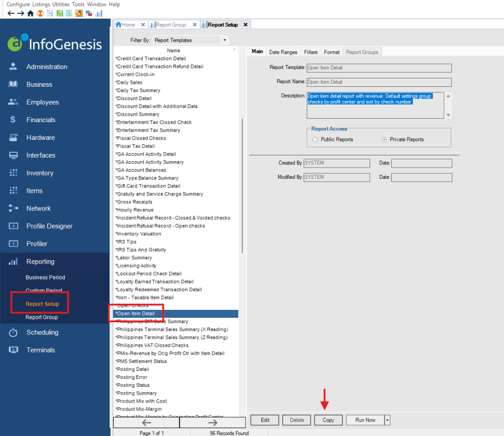Open the Utilities menu

coord(61,4)
